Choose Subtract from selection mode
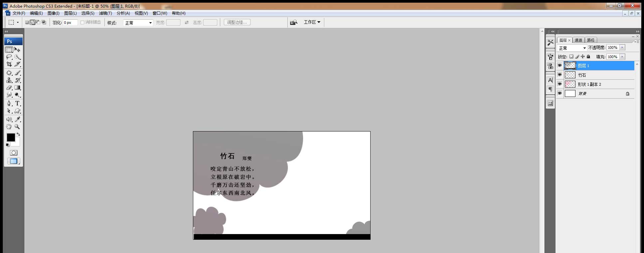644x253 pixels. [x=38, y=22]
